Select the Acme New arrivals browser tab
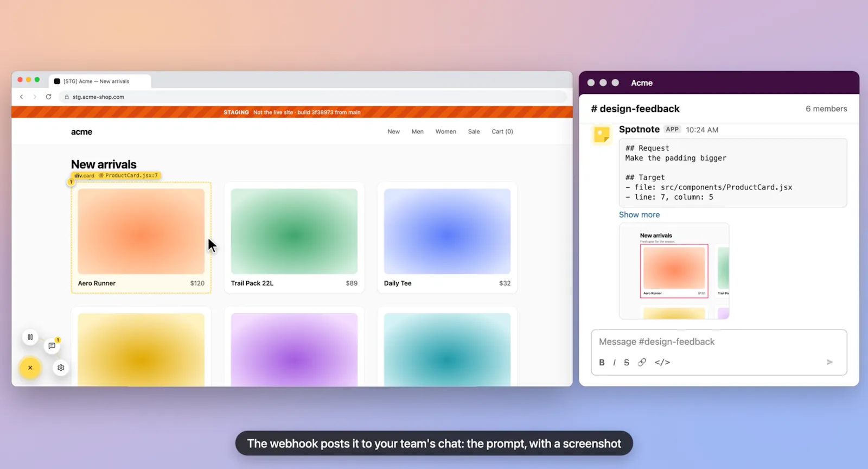 pyautogui.click(x=100, y=81)
